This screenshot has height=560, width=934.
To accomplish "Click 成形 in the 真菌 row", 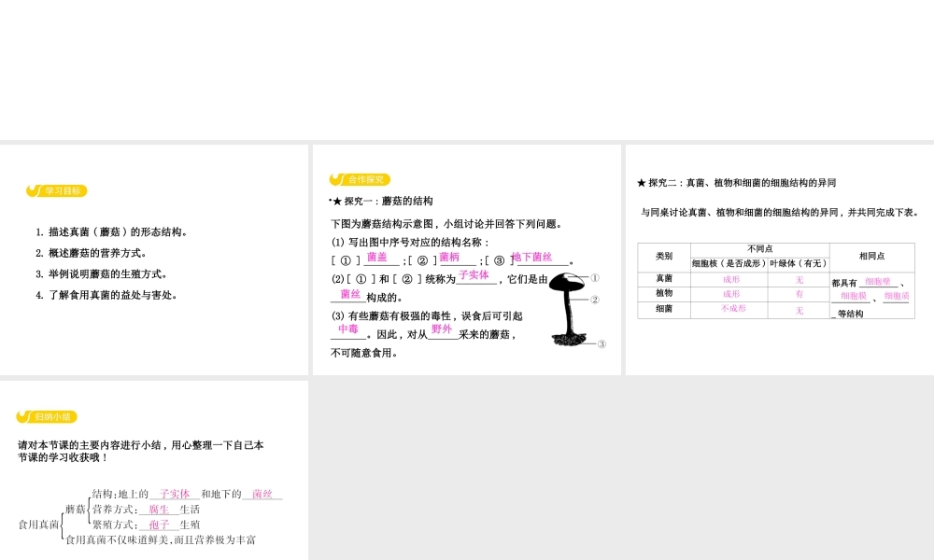I will point(731,280).
